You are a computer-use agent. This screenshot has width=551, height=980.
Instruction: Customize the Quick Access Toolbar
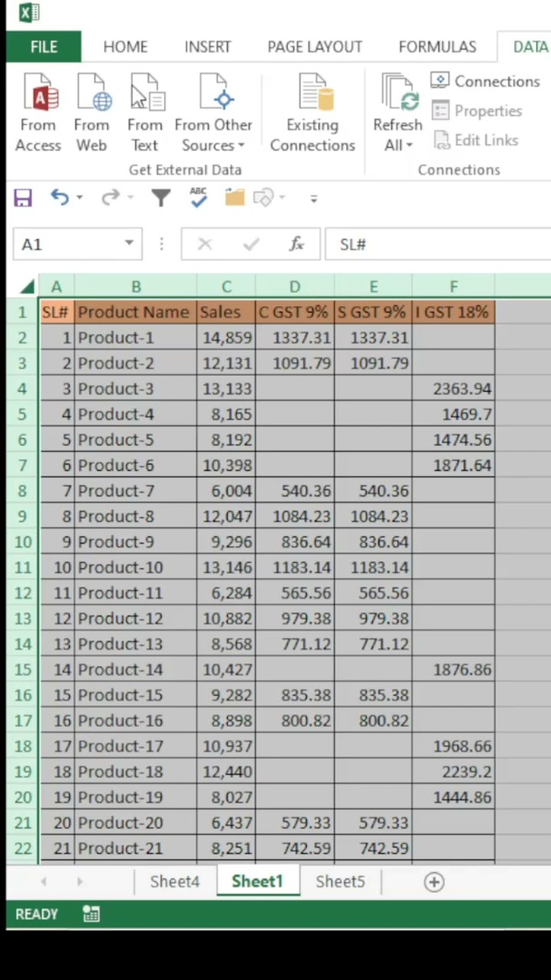coord(314,198)
